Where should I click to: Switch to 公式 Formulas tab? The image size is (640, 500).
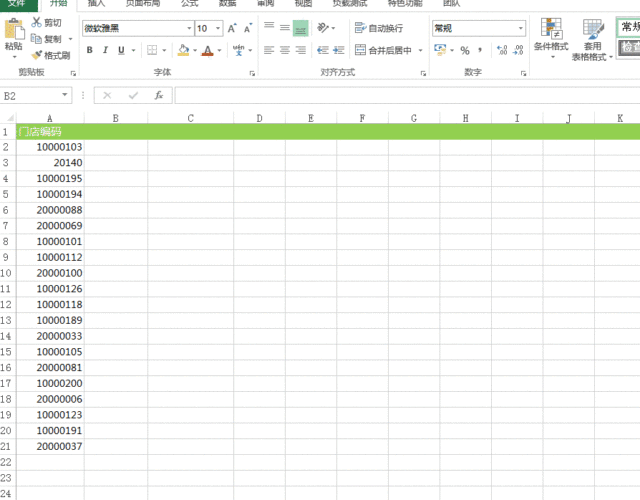pyautogui.click(x=189, y=4)
